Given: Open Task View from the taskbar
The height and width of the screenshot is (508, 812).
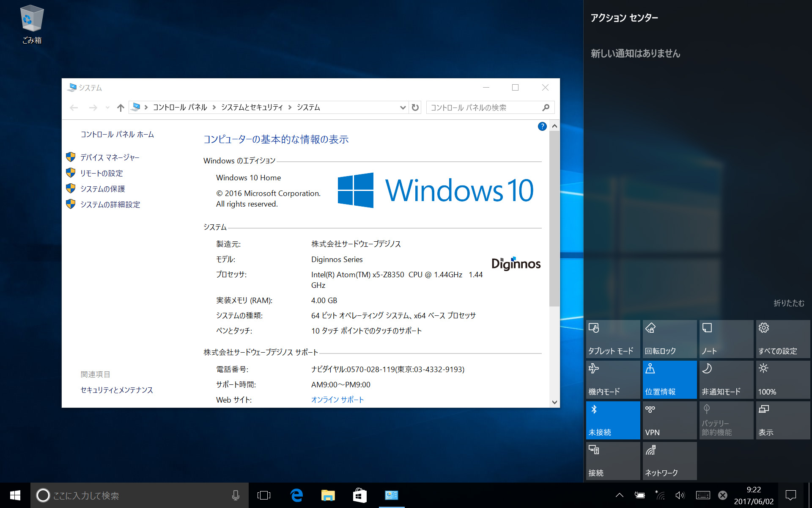Looking at the screenshot, I should [x=263, y=495].
